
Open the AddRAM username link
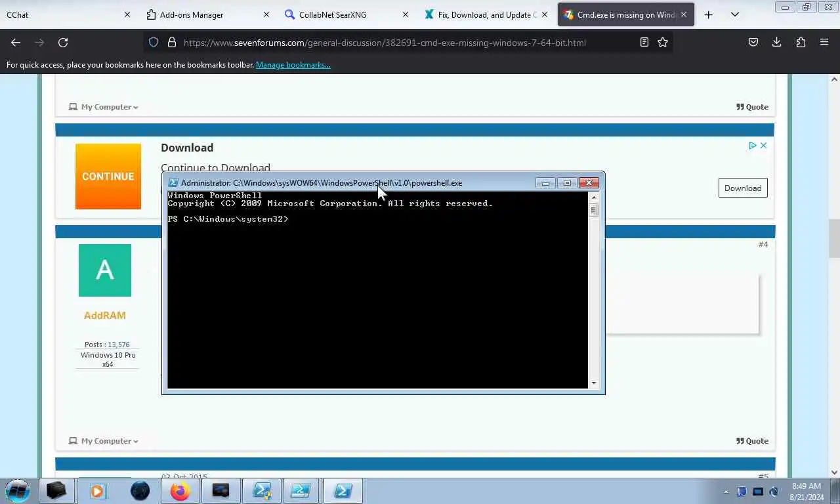coord(105,316)
